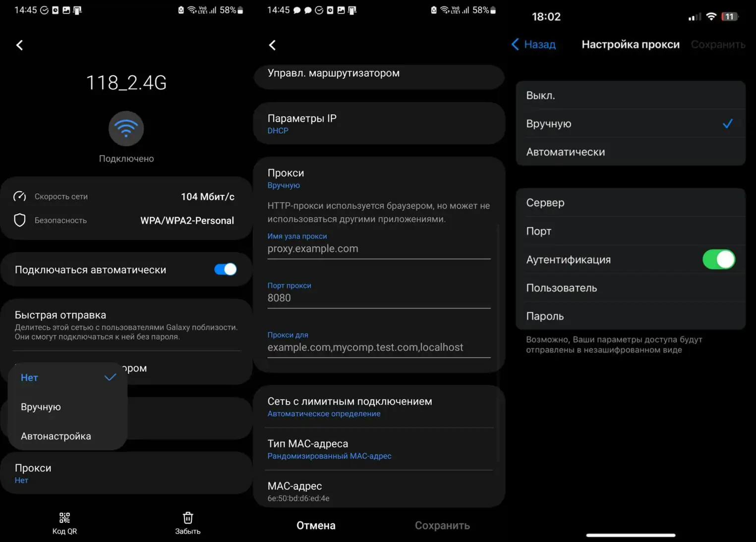Tap Сохранить in the iOS navigation bar
The width and height of the screenshot is (756, 542).
[718, 44]
